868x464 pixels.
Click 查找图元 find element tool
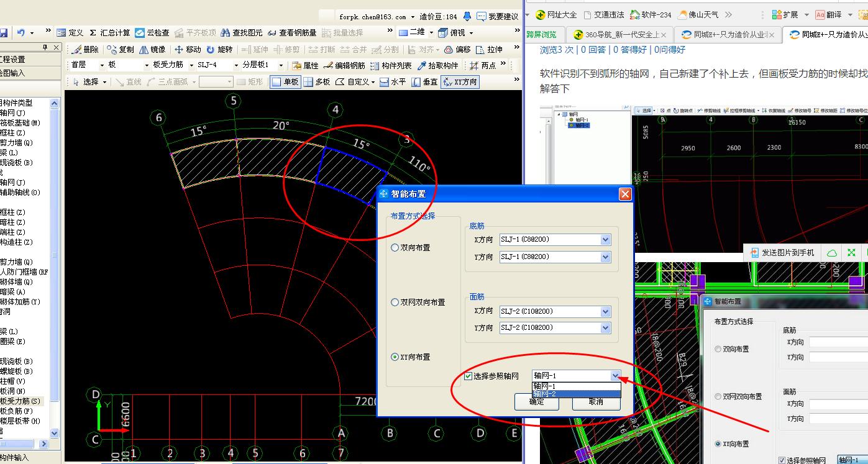[241, 33]
